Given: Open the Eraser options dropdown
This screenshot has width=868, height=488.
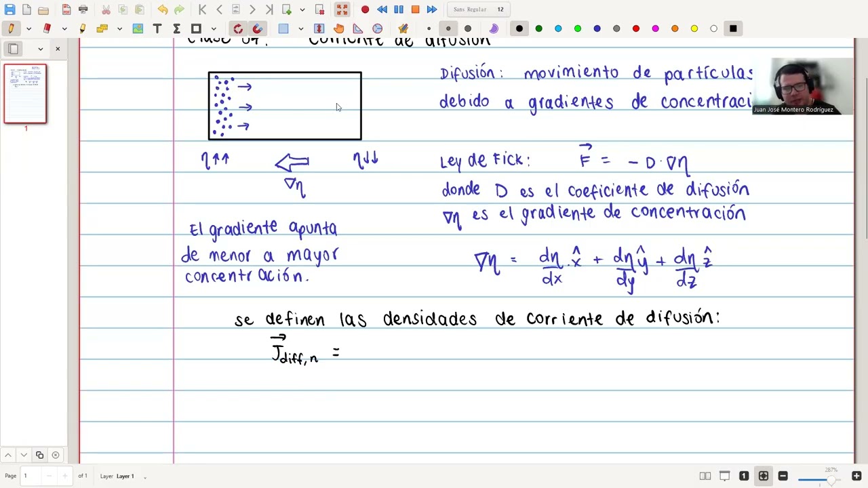Looking at the screenshot, I should [64, 28].
